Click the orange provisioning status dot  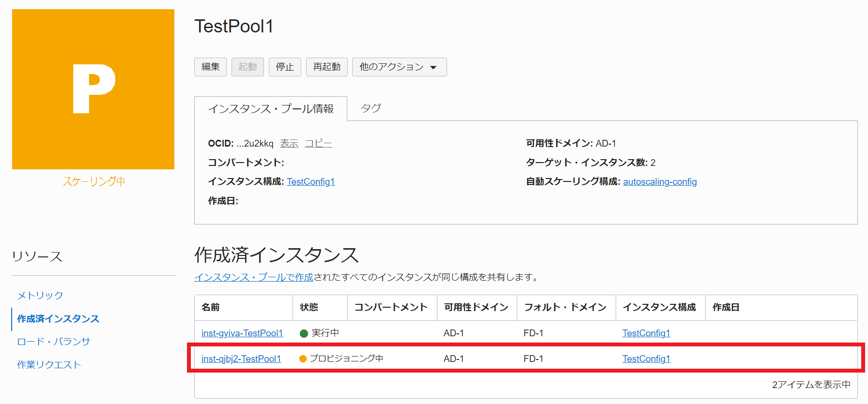(x=303, y=359)
